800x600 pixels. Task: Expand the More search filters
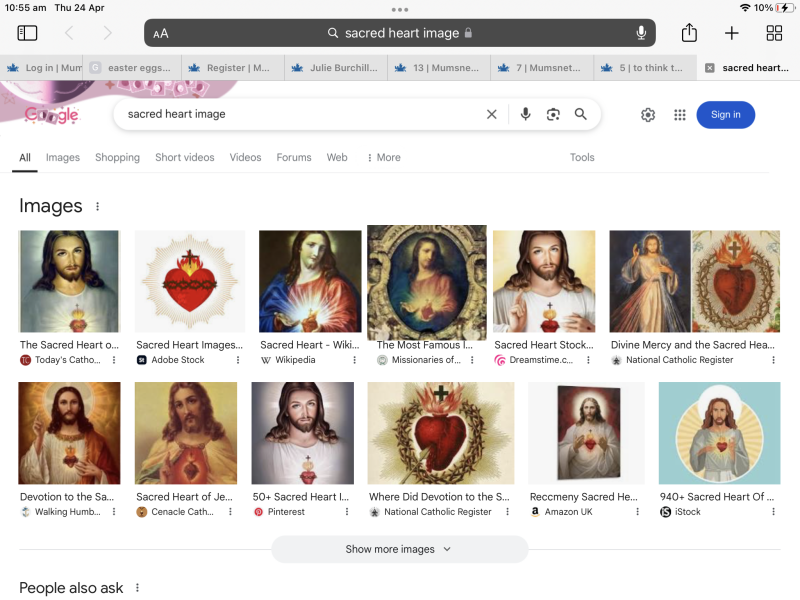(384, 158)
